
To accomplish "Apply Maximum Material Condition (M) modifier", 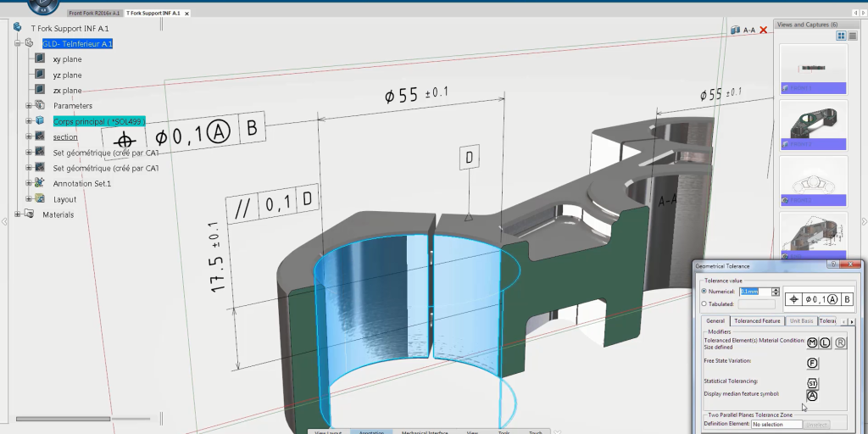I will tap(812, 342).
